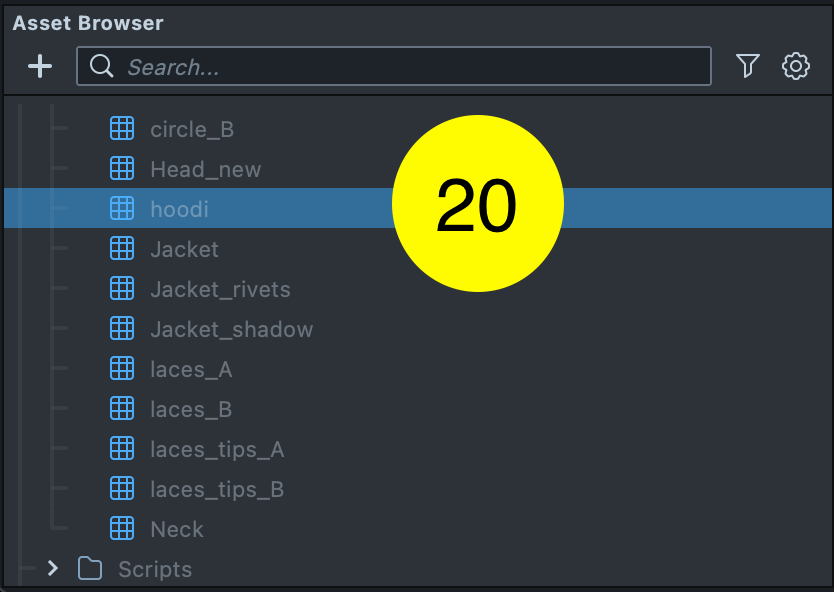Image resolution: width=834 pixels, height=592 pixels.
Task: Select the Jacket asset
Action: click(184, 249)
